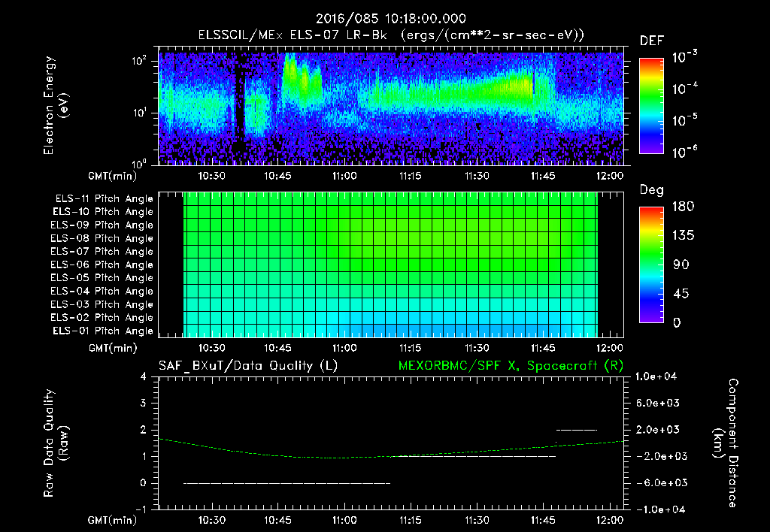Viewport: 770px width, 532px height.
Task: Click the timestamp title '2016/085 10:18:00.000'
Action: tap(390, 19)
